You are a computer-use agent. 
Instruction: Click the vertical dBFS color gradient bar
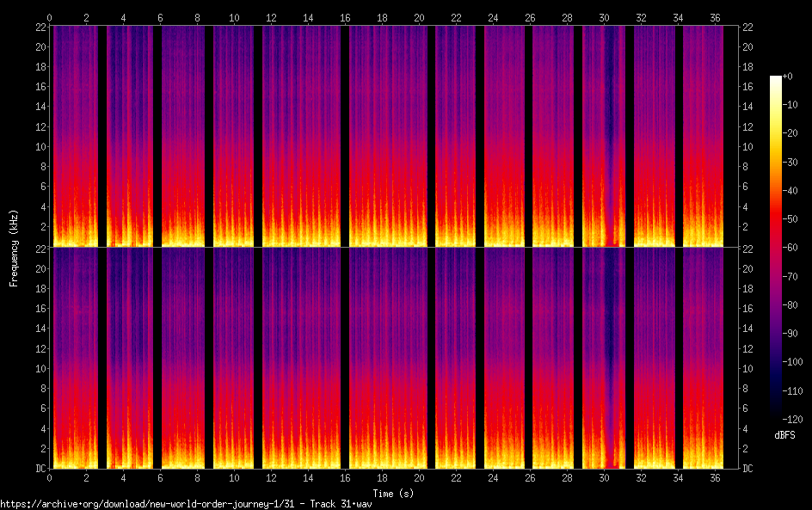pyautogui.click(x=776, y=245)
